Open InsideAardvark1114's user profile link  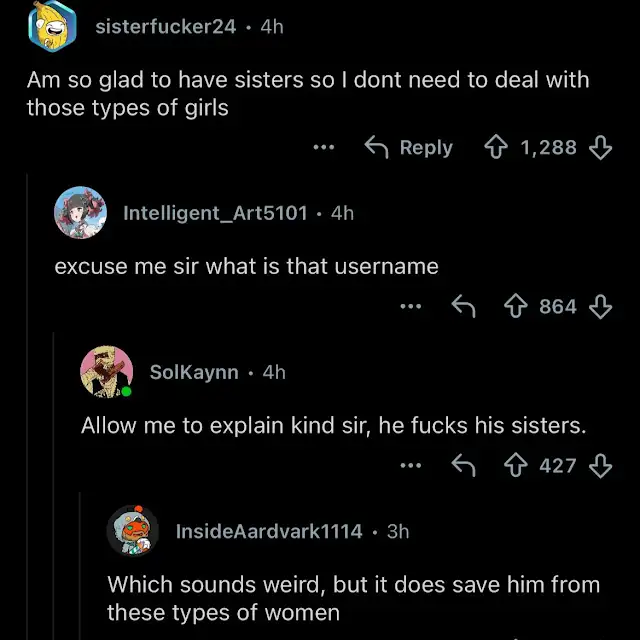(269, 531)
